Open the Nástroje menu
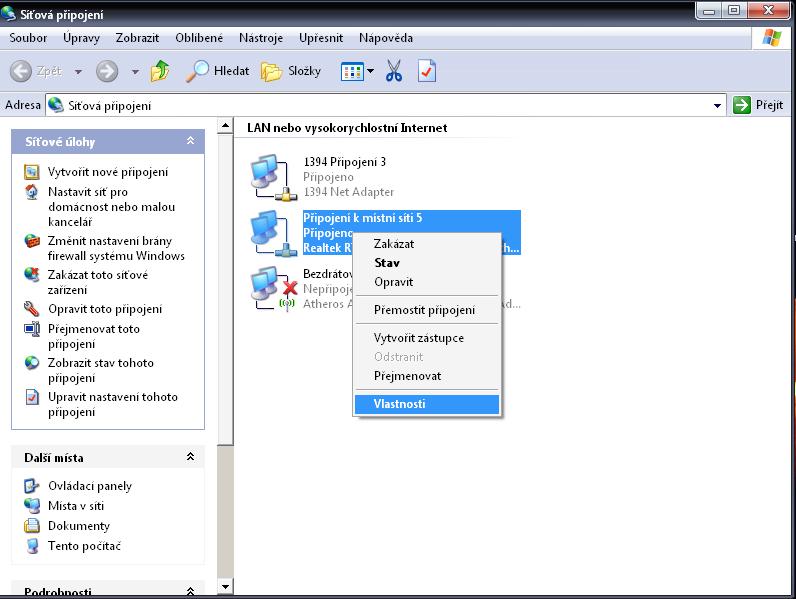This screenshot has height=599, width=796. (260, 38)
